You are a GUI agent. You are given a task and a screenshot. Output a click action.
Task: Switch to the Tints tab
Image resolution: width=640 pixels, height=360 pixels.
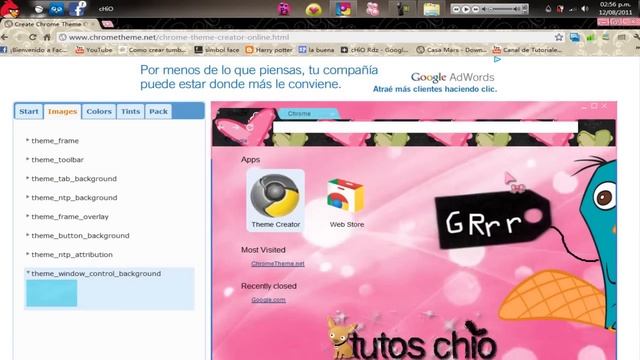(x=131, y=111)
